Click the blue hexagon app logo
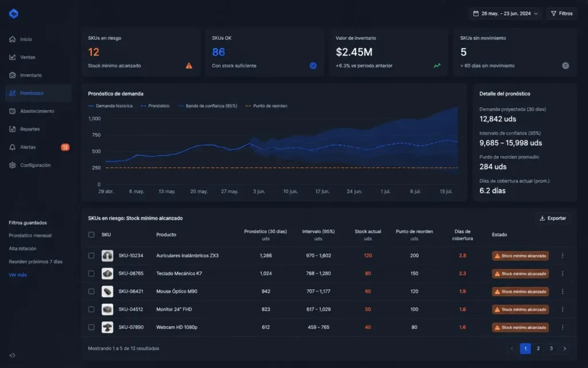Screen dimensions: 588x368 pos(14,14)
